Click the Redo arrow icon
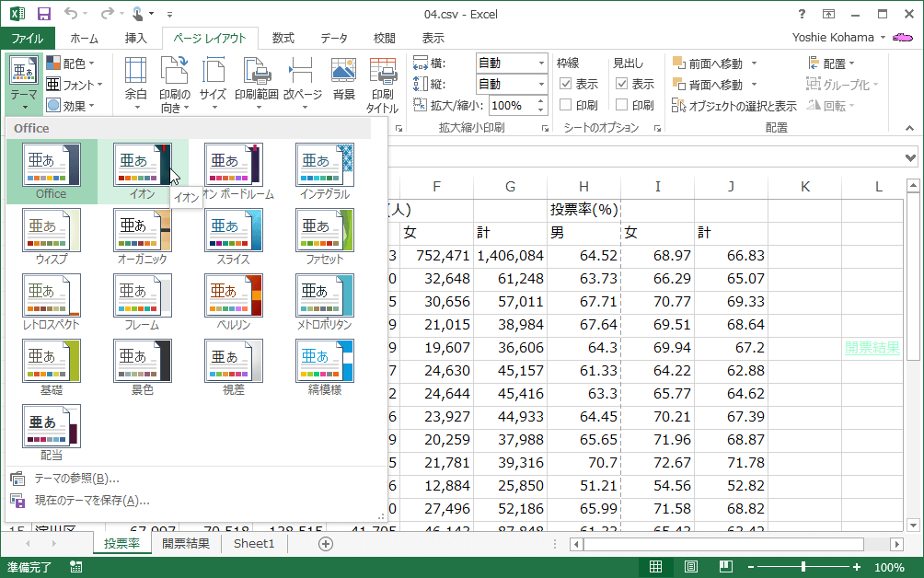Screen dimensions: 924x578 pyautogui.click(x=108, y=13)
